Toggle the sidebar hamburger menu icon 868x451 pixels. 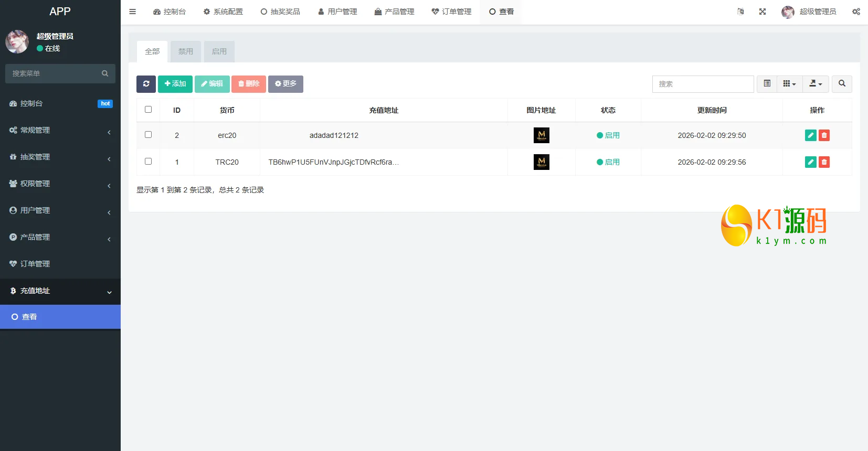[132, 12]
